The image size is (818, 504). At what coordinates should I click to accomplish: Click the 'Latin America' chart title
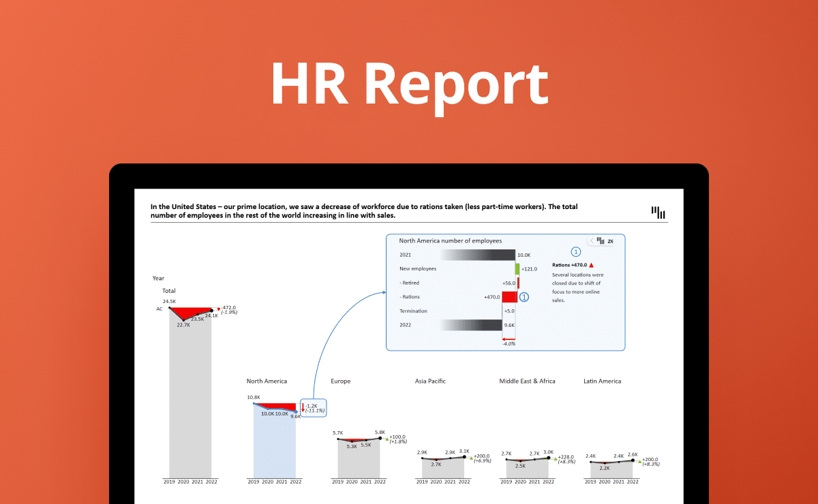coord(603,381)
